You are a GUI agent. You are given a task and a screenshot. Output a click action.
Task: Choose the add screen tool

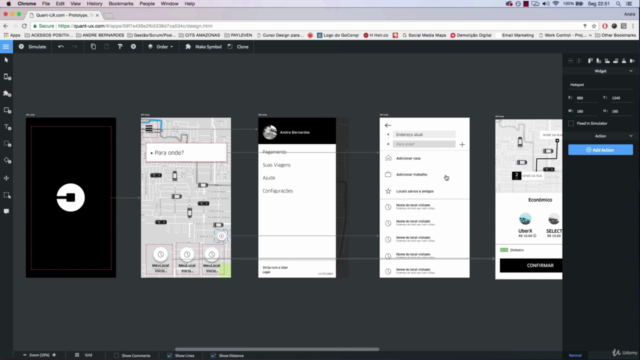tap(7, 77)
